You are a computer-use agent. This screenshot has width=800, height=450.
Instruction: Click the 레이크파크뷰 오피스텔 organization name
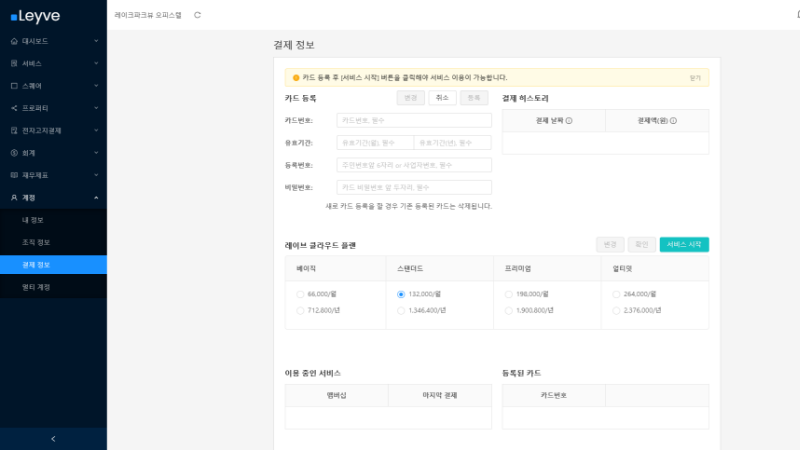[148, 15]
